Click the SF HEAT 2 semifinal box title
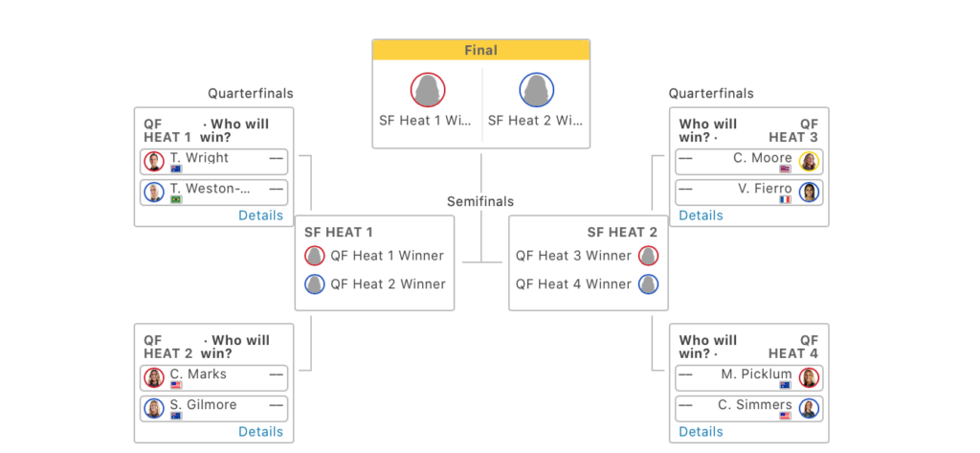 622,232
